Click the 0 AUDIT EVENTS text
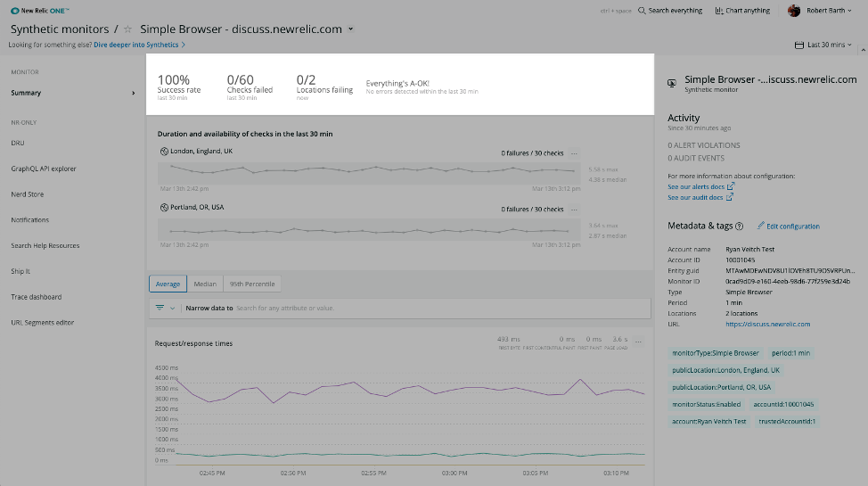 coord(696,158)
